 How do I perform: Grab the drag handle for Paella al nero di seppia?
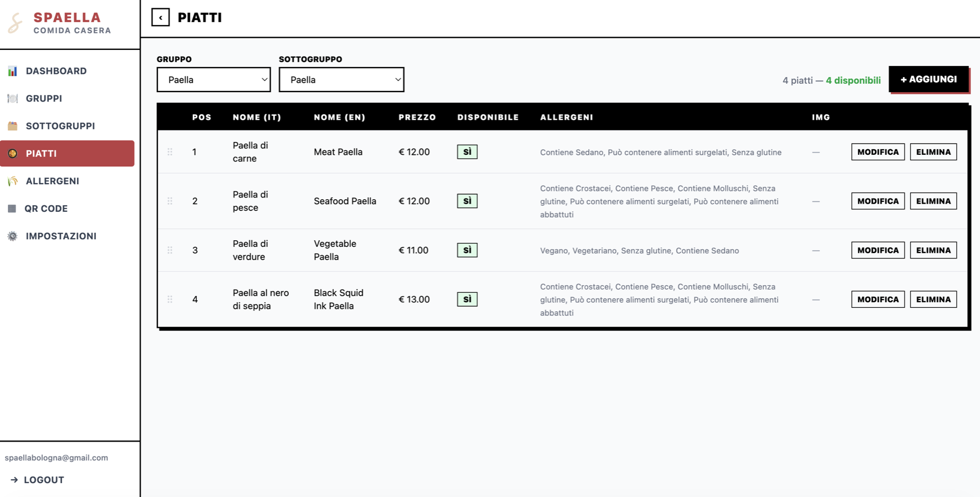pyautogui.click(x=170, y=300)
